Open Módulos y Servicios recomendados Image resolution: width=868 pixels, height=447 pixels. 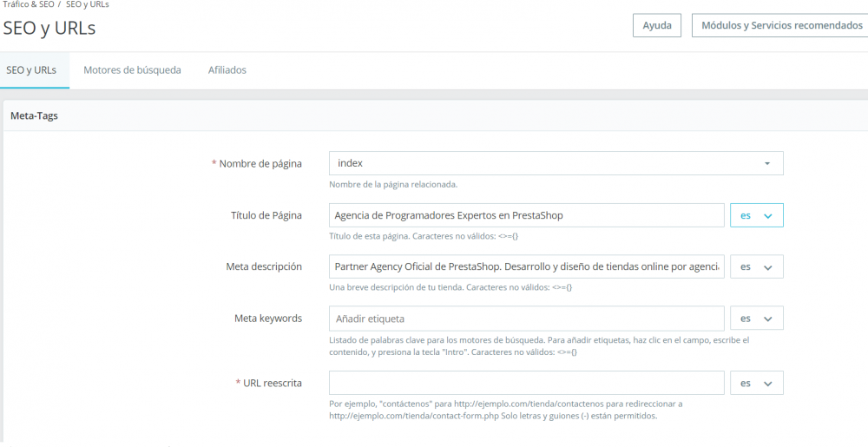(781, 26)
